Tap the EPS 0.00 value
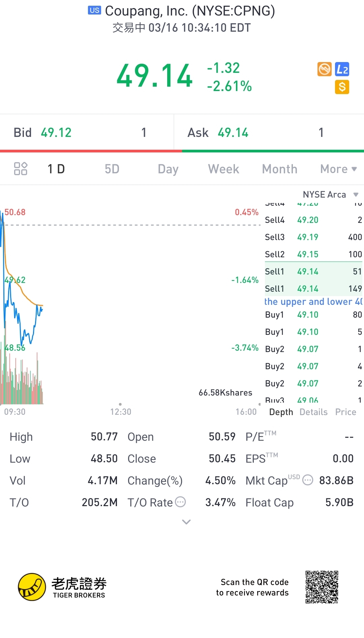Viewport: 364px width, 638px height. click(x=343, y=459)
